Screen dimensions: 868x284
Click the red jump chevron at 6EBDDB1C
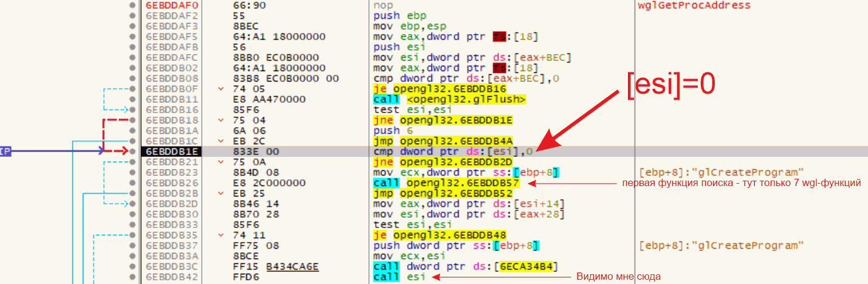(x=221, y=141)
